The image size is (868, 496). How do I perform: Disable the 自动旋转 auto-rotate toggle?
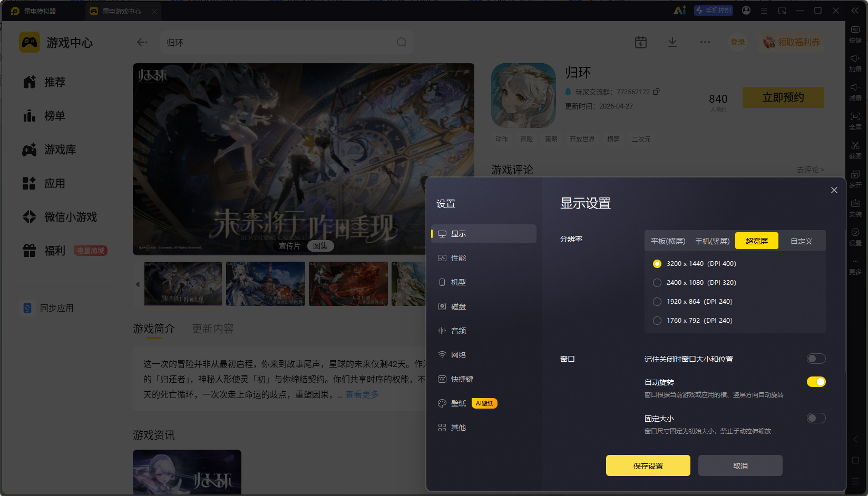pyautogui.click(x=816, y=382)
